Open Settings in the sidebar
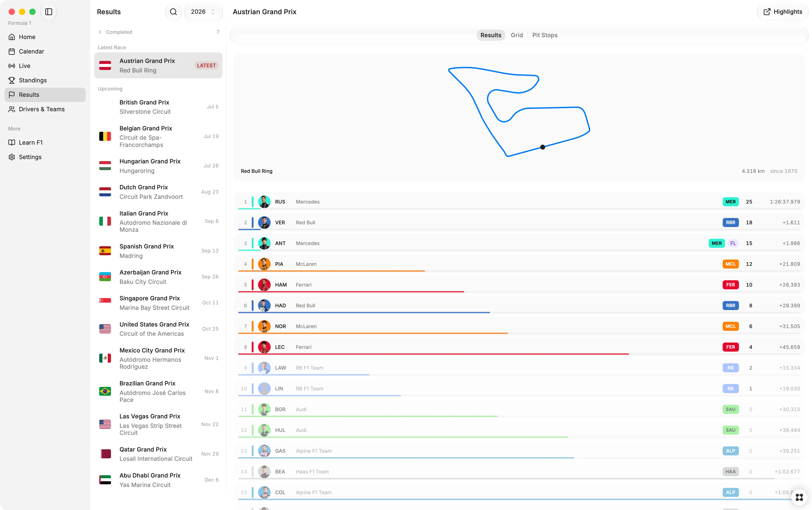 (45, 157)
